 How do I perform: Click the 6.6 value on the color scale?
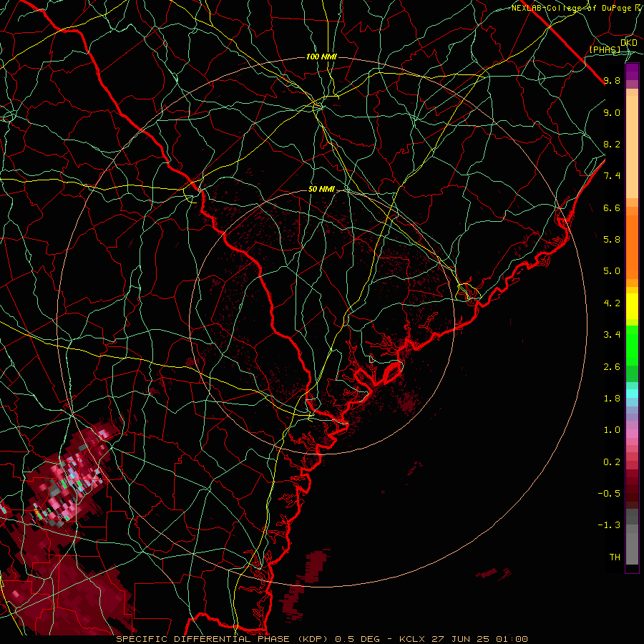pyautogui.click(x=612, y=208)
